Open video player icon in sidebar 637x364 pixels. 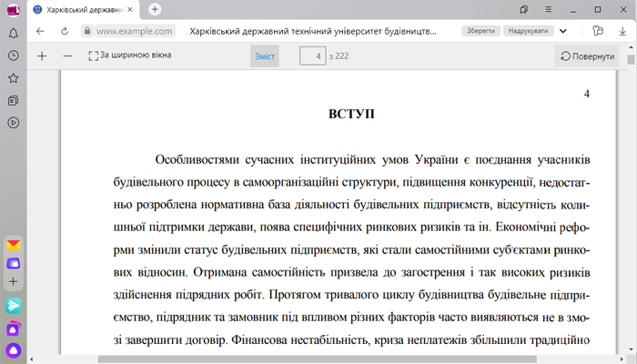[x=14, y=123]
